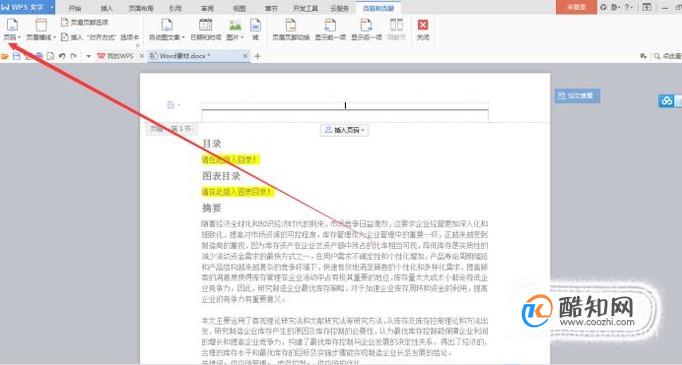Click the 日期和时间 calendar icon

pos(205,25)
